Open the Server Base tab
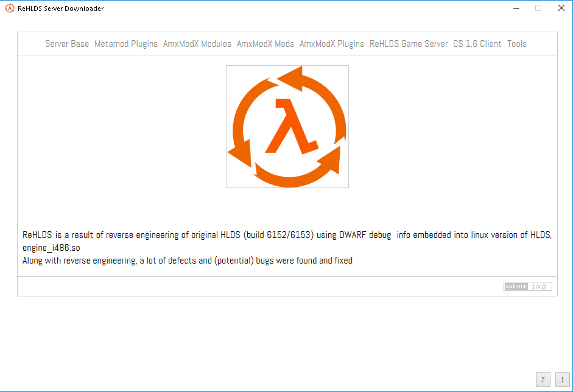The image size is (573, 392). click(67, 44)
